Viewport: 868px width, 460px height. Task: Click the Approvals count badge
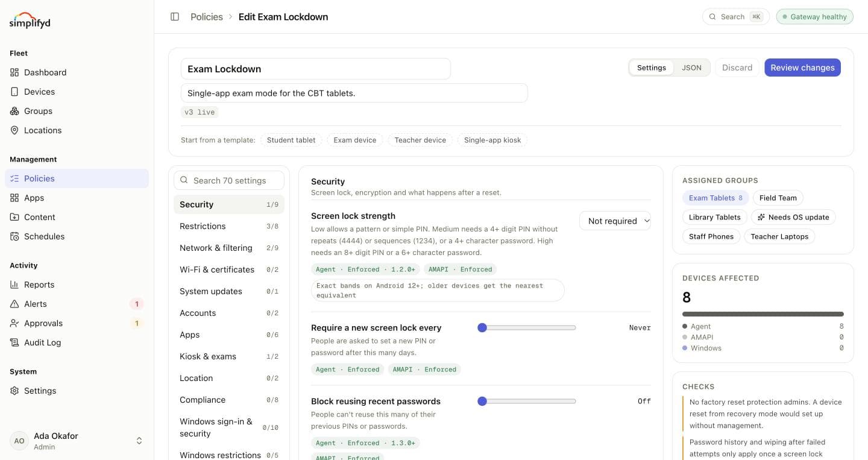[x=137, y=323]
